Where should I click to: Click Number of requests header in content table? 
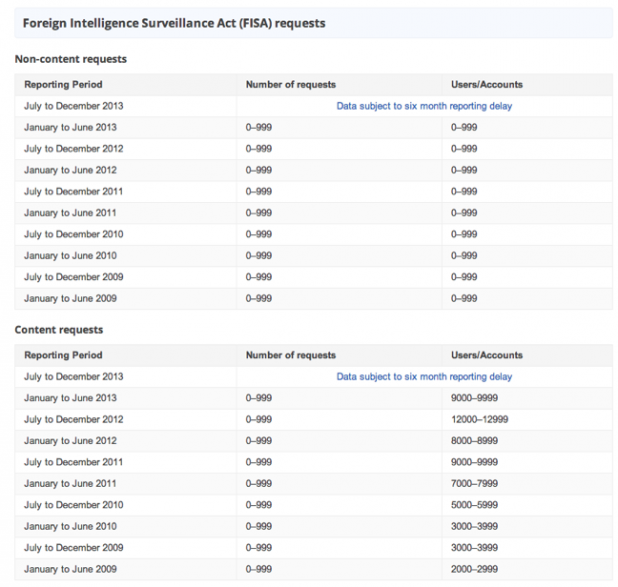coord(290,355)
